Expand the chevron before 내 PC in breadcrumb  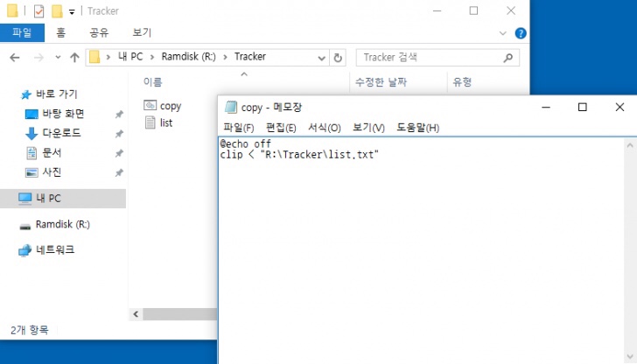(108, 57)
